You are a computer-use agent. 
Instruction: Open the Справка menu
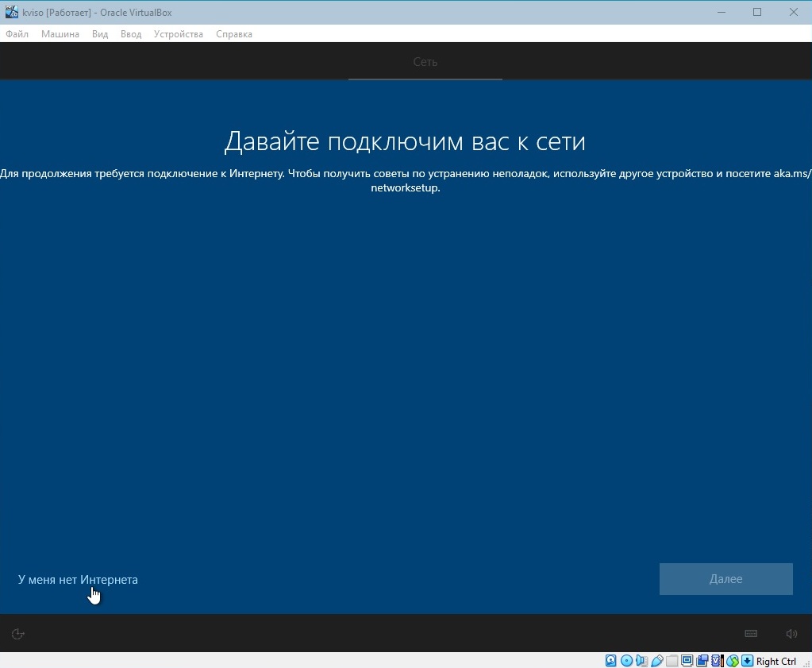coord(234,34)
